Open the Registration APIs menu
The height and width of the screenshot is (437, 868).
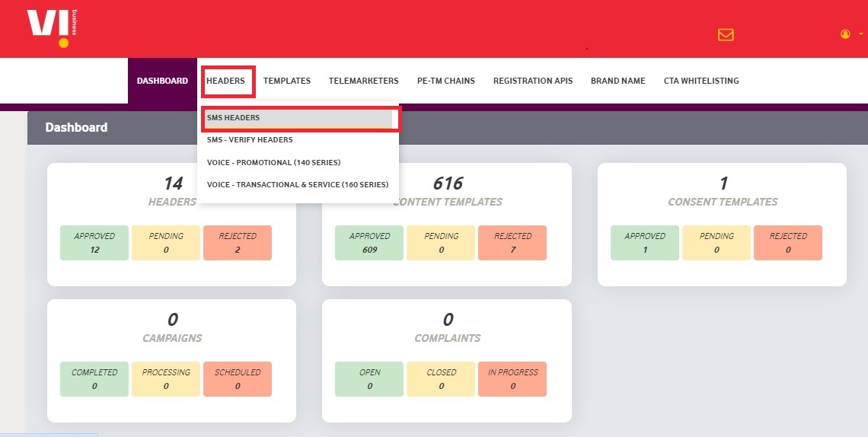tap(533, 81)
